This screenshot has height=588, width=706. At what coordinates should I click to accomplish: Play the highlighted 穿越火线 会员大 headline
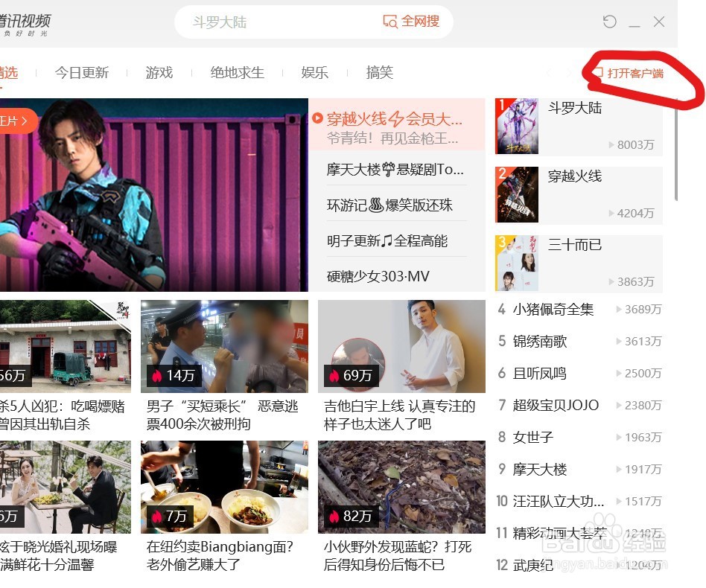click(x=395, y=119)
